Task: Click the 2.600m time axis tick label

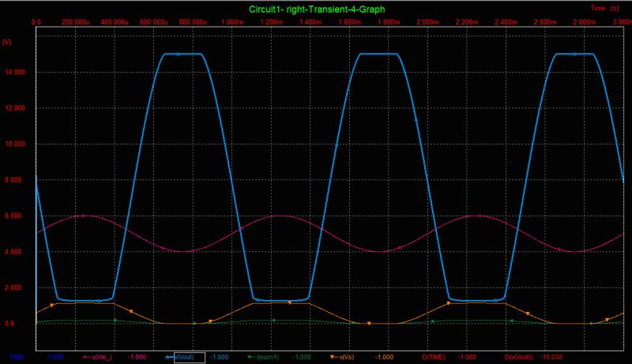Action: click(545, 22)
